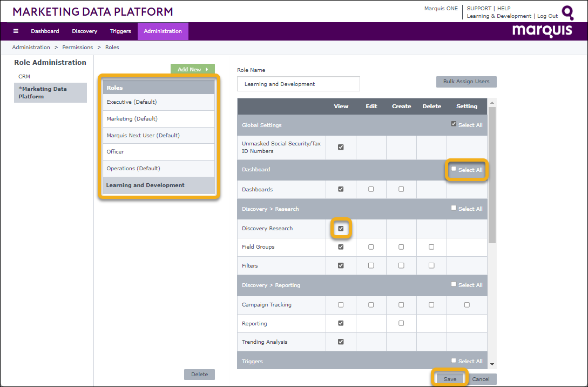Image resolution: width=588 pixels, height=387 pixels.
Task: Select the Learning and Development role
Action: tap(159, 185)
